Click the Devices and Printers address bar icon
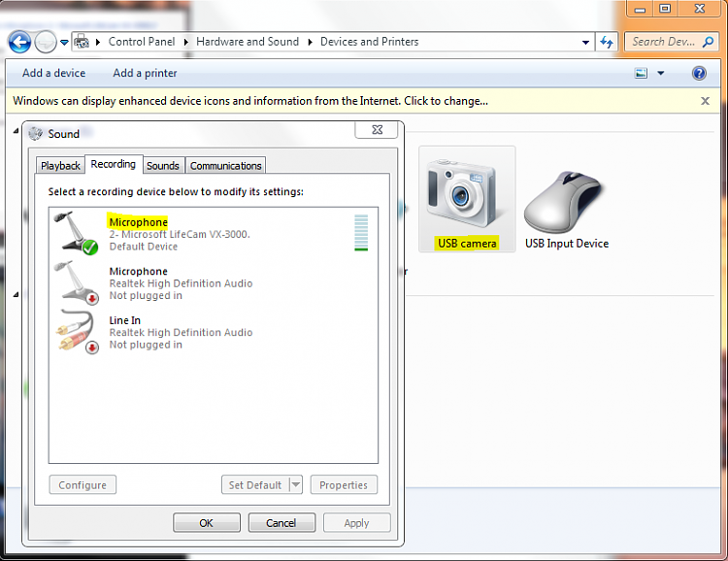Viewport: 728px width, 561px height. click(82, 42)
